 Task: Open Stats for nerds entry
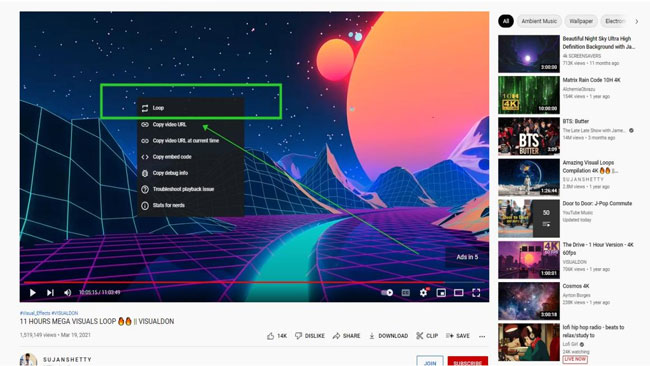click(191, 205)
